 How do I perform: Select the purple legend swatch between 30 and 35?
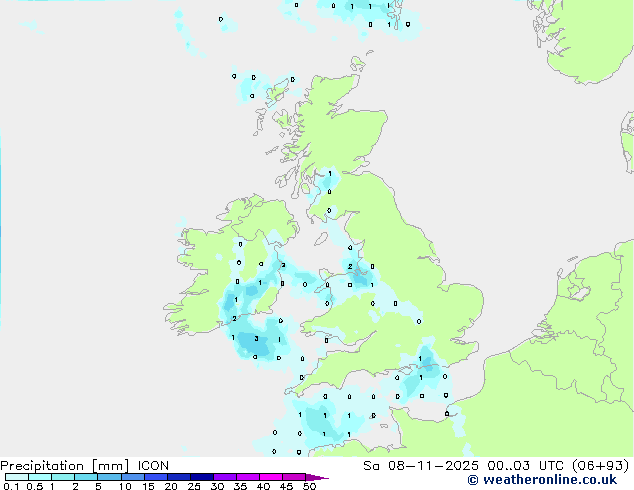225,477
